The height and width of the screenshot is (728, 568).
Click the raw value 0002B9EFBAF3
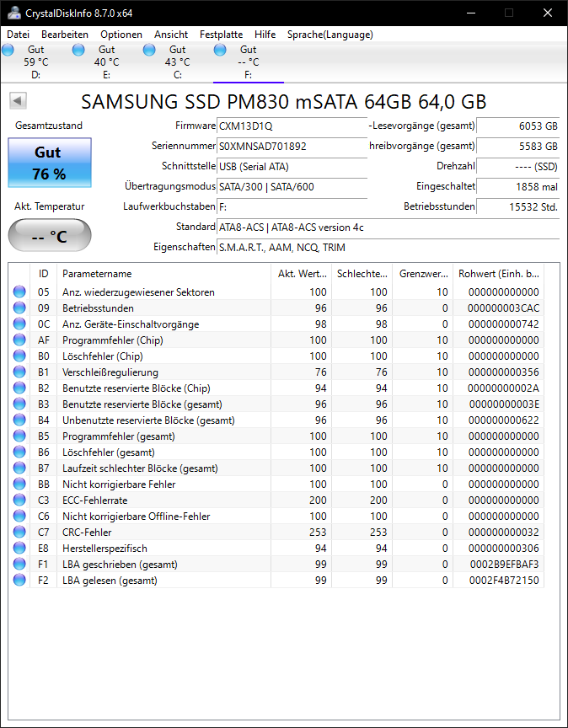click(x=504, y=565)
